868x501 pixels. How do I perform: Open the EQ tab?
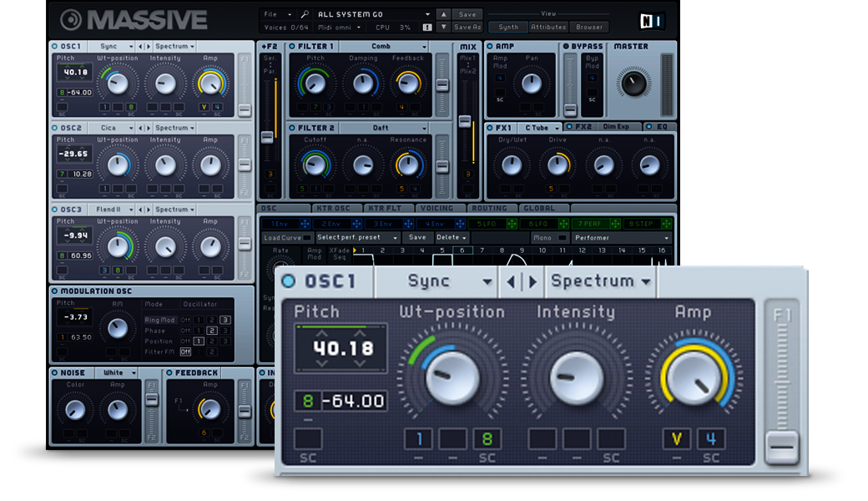point(659,127)
